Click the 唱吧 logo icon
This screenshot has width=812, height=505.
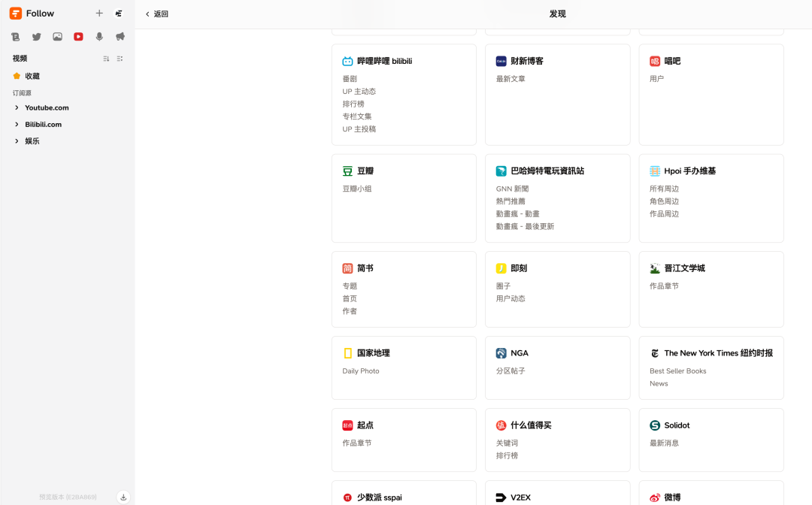pos(655,61)
